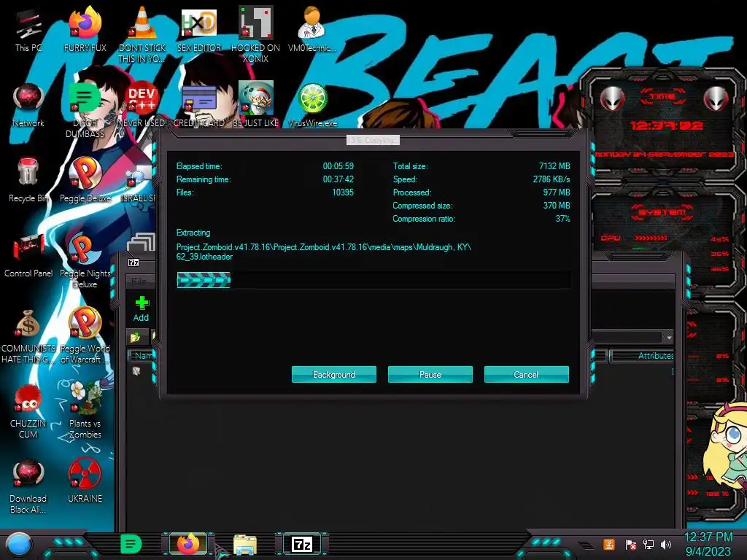This screenshot has width=747, height=560.
Task: Open the BE JUST LIKE Santa shortcut
Action: 255,105
